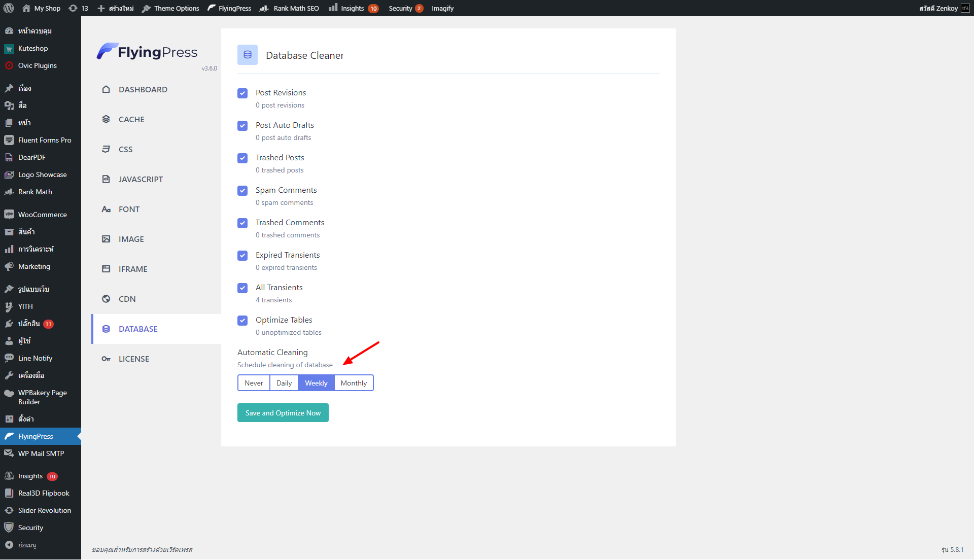The height and width of the screenshot is (560, 974).
Task: Click the Image settings picture icon
Action: (106, 239)
